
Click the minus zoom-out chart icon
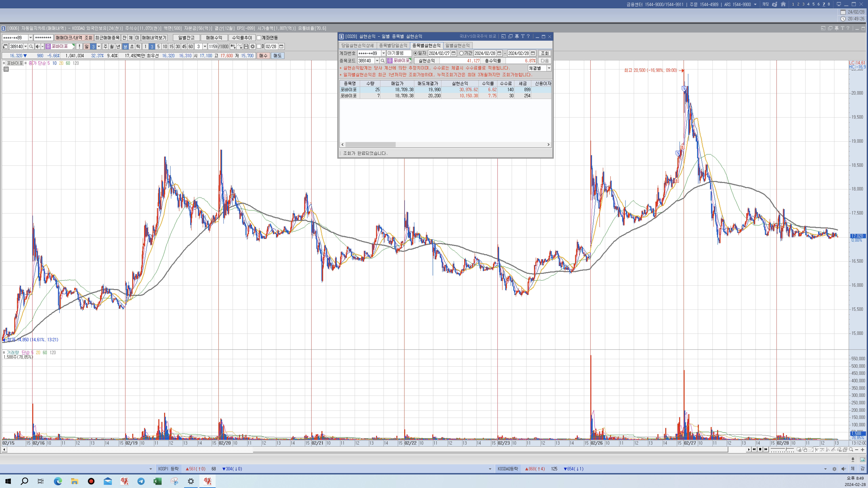(856, 450)
